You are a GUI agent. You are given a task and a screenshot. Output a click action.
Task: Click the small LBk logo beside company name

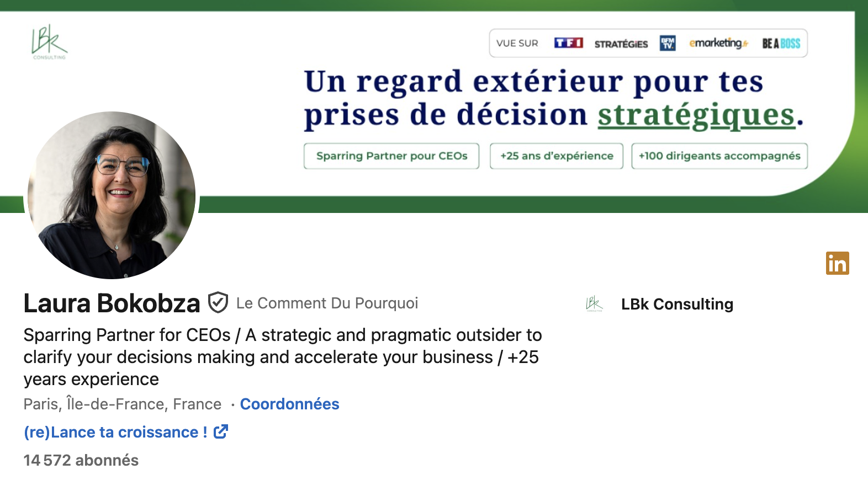pos(594,304)
